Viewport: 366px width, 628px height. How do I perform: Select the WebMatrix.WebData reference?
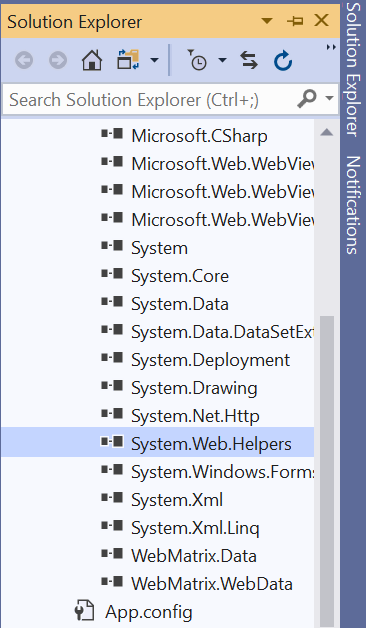click(x=211, y=584)
